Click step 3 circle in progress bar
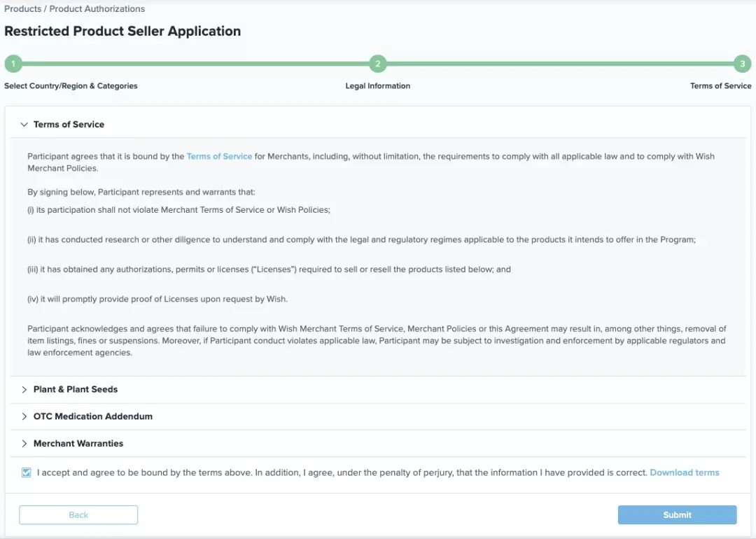756x539 pixels. click(743, 64)
